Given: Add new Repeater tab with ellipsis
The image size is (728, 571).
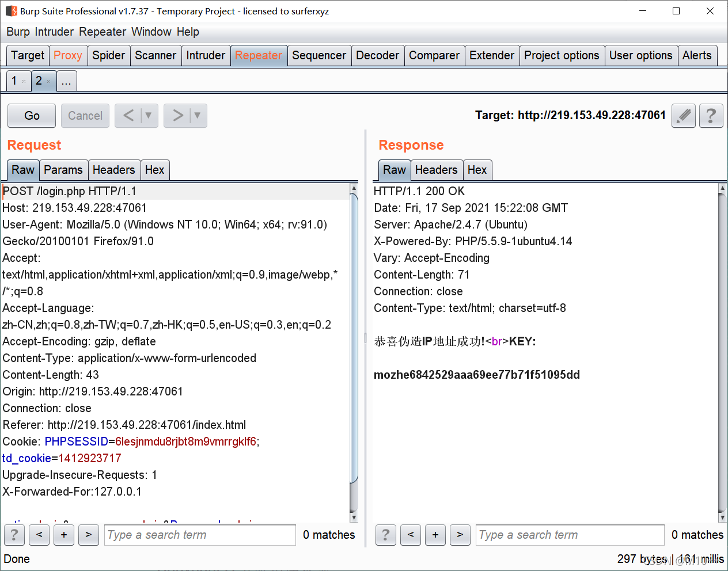Looking at the screenshot, I should [66, 81].
